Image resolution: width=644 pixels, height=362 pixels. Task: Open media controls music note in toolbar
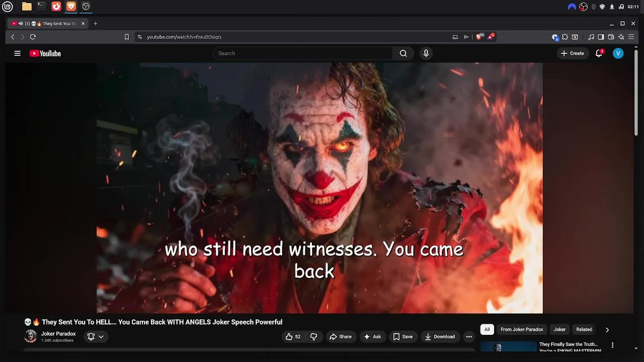591,37
